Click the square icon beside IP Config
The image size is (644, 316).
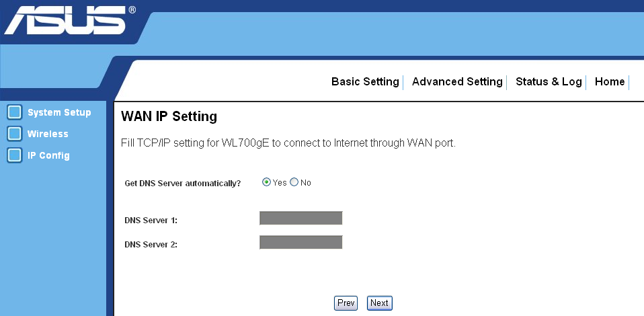(x=14, y=155)
